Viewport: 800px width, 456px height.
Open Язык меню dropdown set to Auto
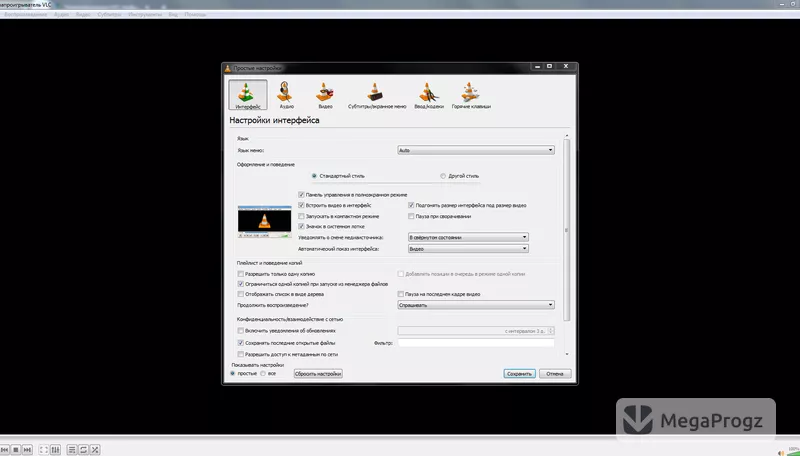point(476,150)
